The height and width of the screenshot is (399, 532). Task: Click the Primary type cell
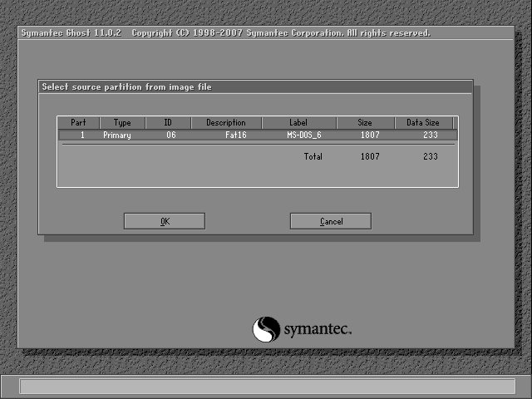(x=117, y=135)
